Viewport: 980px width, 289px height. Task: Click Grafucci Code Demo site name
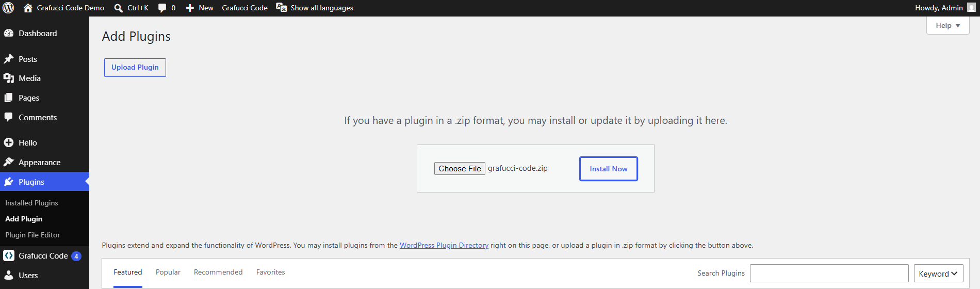71,8
